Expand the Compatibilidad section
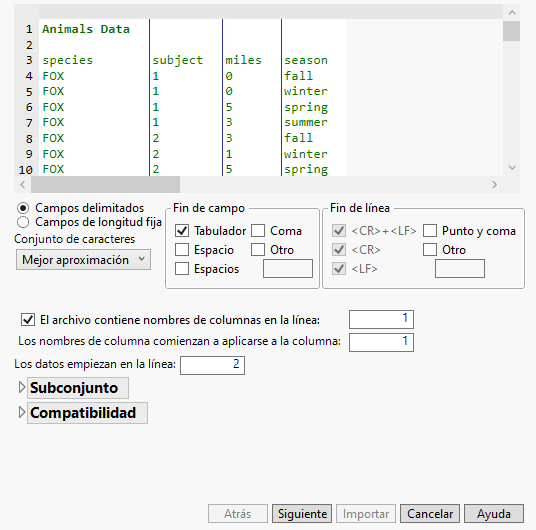536x530 pixels. click(22, 413)
